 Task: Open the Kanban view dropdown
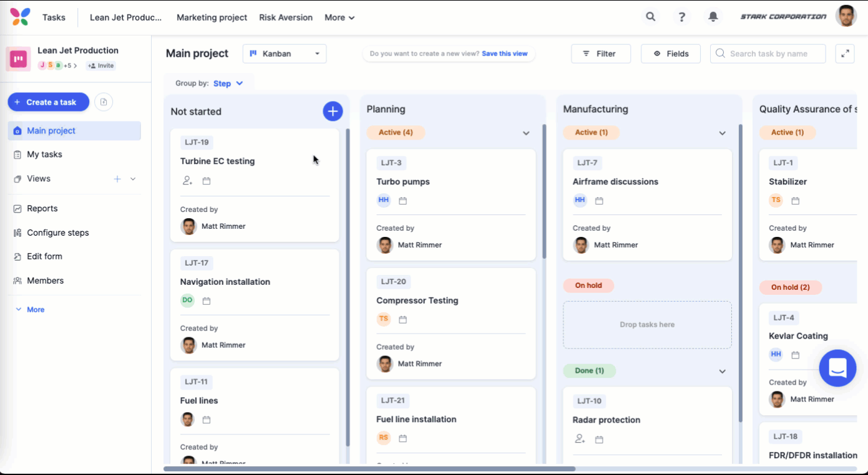pyautogui.click(x=285, y=54)
